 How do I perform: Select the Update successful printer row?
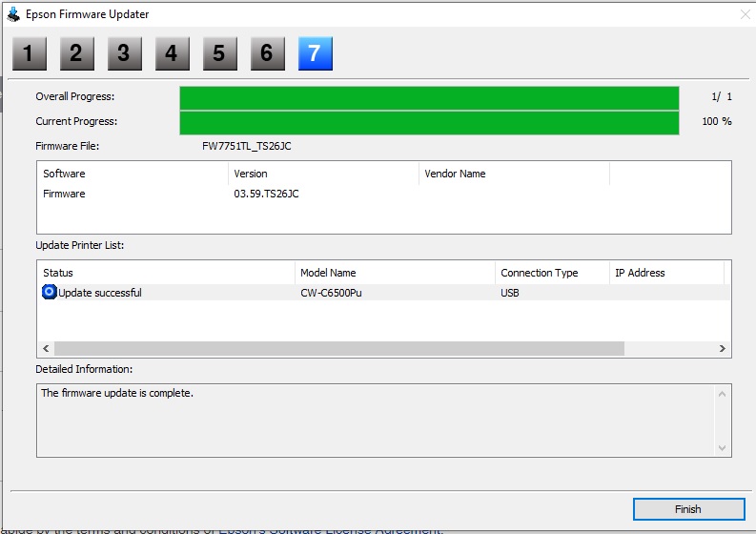[x=384, y=293]
